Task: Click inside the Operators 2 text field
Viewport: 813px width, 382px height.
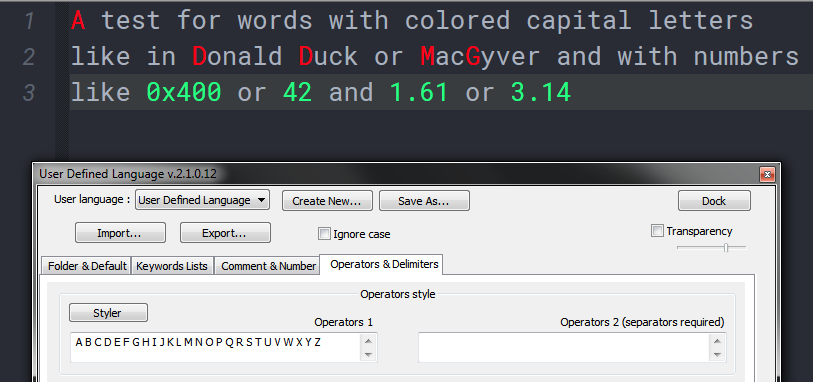Action: click(565, 347)
